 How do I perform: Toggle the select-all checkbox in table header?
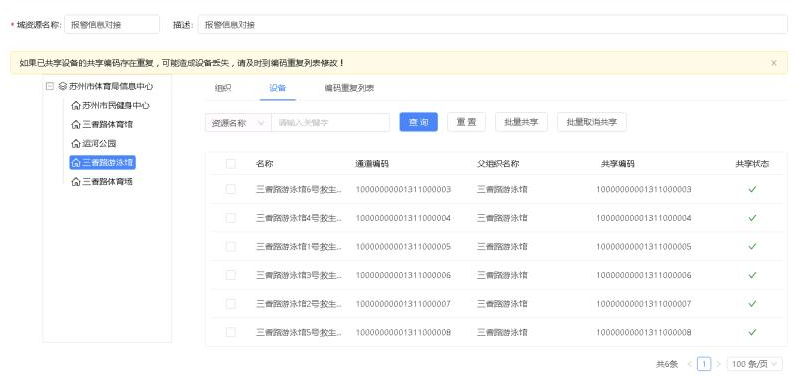pos(230,164)
